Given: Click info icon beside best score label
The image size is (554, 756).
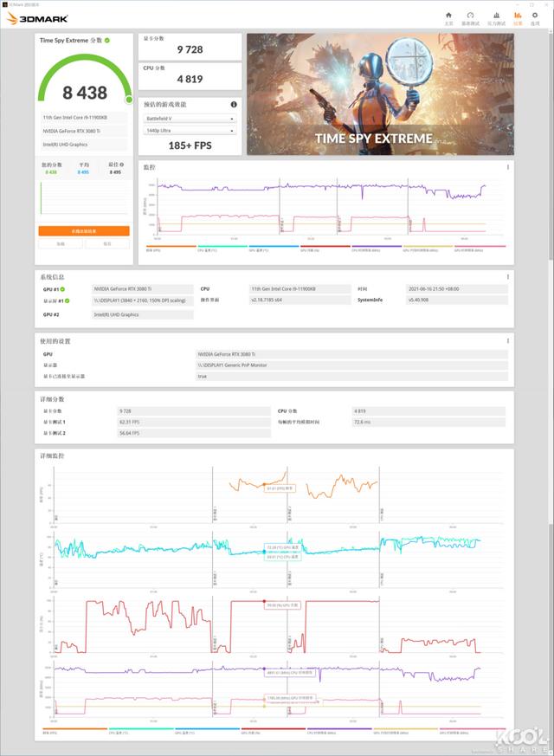Looking at the screenshot, I should (x=122, y=165).
